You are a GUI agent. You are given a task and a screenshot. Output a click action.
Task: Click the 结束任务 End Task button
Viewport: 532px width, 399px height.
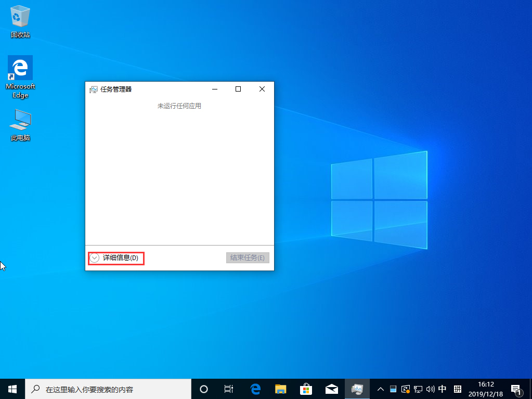tap(248, 258)
